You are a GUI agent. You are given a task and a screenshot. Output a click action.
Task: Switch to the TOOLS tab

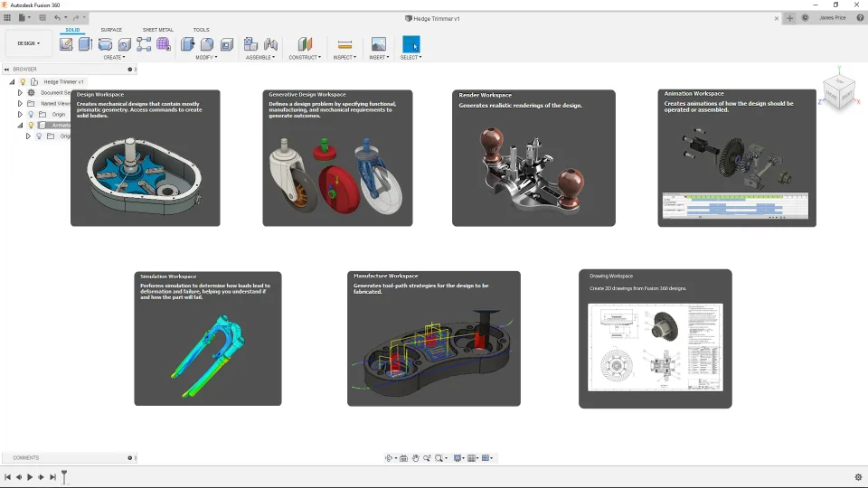click(201, 30)
